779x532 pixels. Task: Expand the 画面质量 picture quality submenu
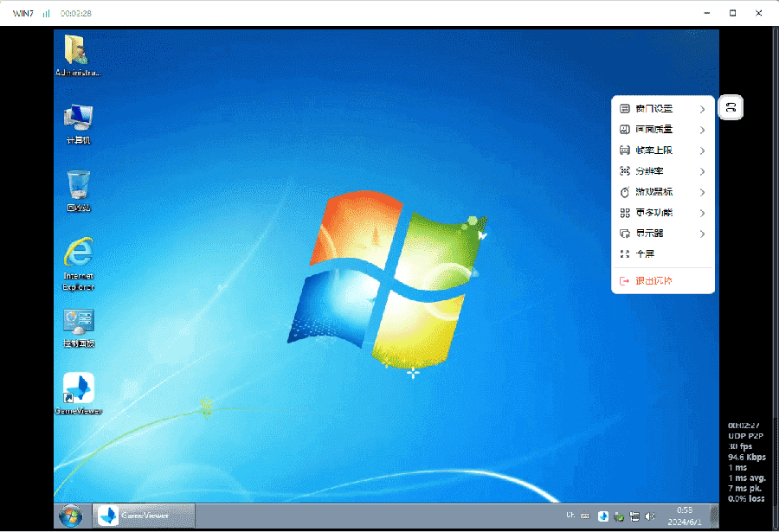pos(663,129)
